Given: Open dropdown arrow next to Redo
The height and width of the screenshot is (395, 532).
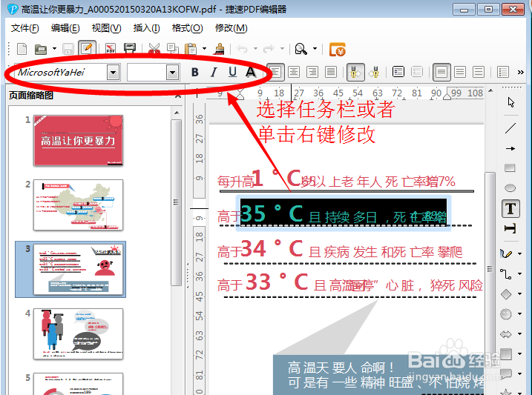Looking at the screenshot, I should pos(282,49).
